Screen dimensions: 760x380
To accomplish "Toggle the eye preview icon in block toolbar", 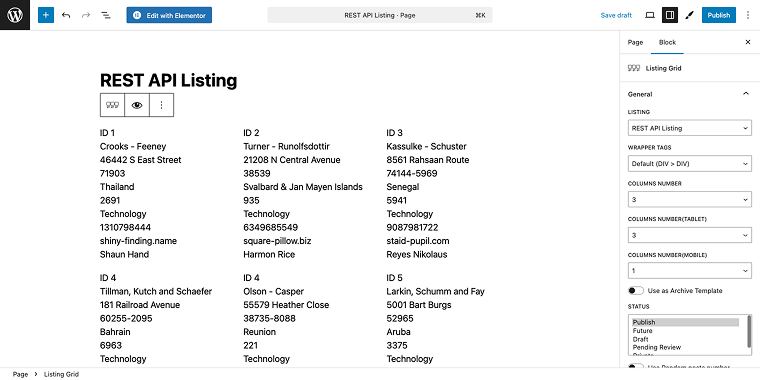I will 137,105.
